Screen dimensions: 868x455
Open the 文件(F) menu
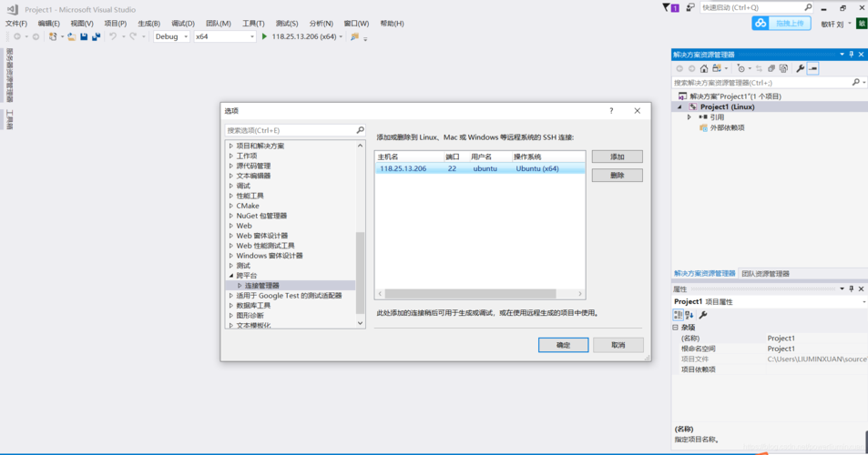16,24
